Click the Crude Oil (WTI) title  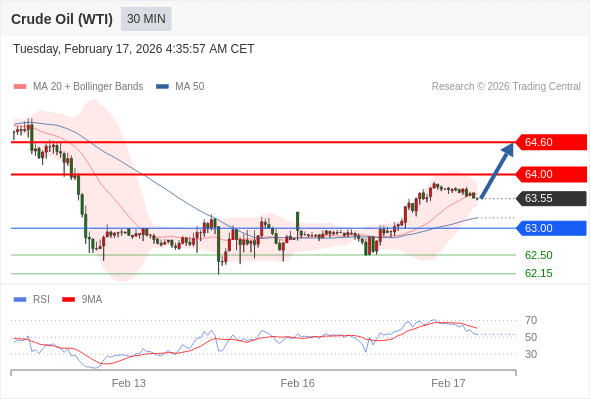62,19
